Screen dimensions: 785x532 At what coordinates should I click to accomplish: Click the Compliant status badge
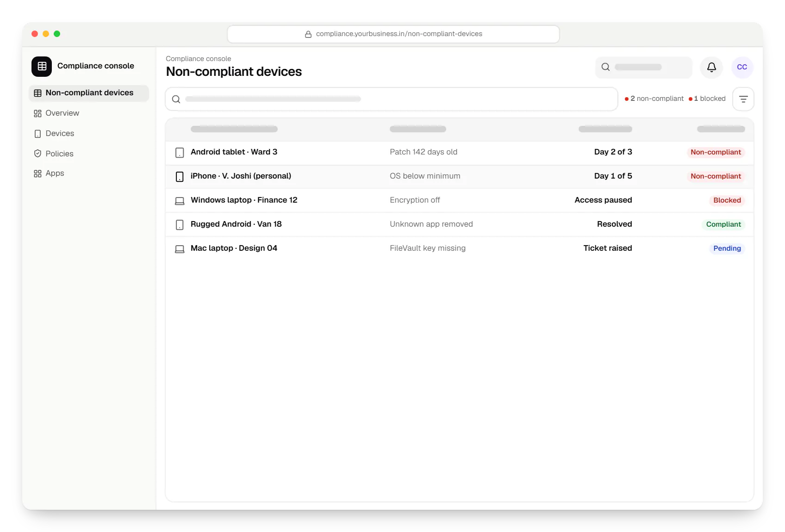tap(723, 224)
